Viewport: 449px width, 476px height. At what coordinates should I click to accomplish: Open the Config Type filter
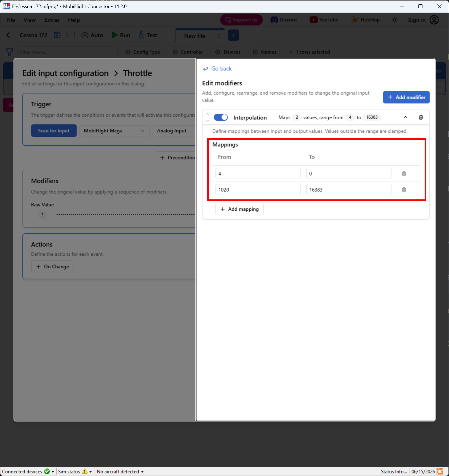[143, 52]
